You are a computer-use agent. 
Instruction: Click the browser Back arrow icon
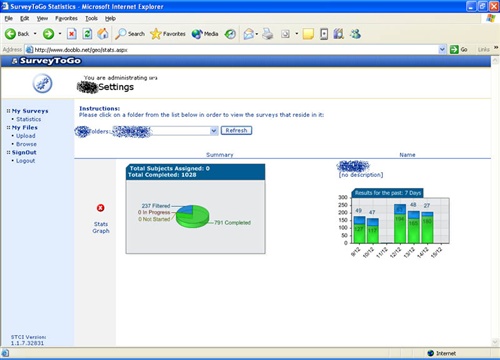[x=10, y=34]
